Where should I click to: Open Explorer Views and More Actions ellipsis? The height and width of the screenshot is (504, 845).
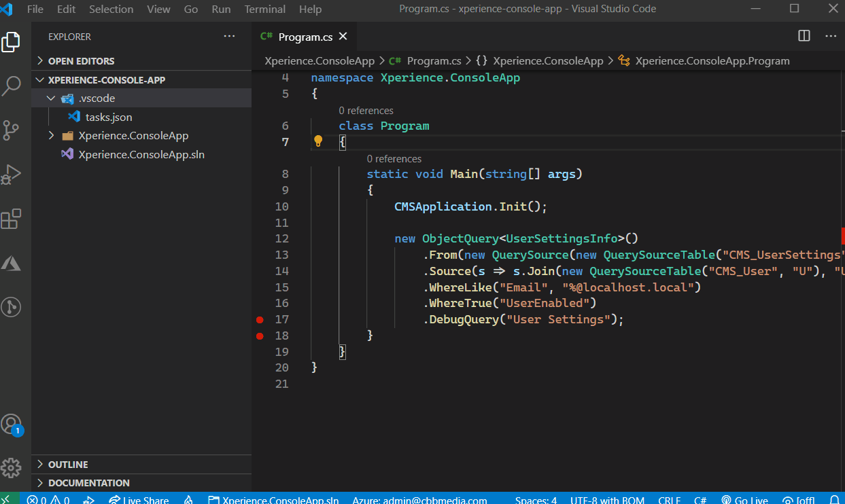click(x=229, y=36)
